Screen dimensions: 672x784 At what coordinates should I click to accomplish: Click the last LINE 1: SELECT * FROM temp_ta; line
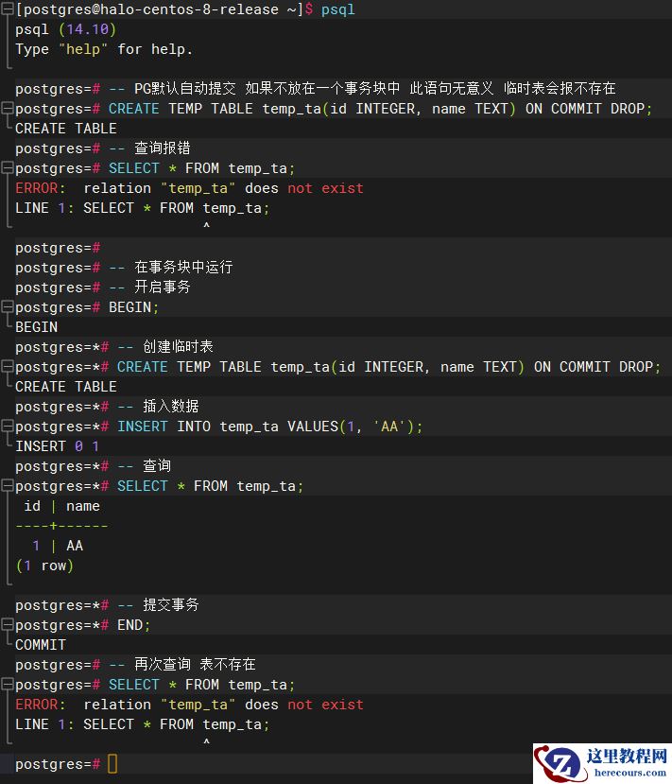coord(143,724)
